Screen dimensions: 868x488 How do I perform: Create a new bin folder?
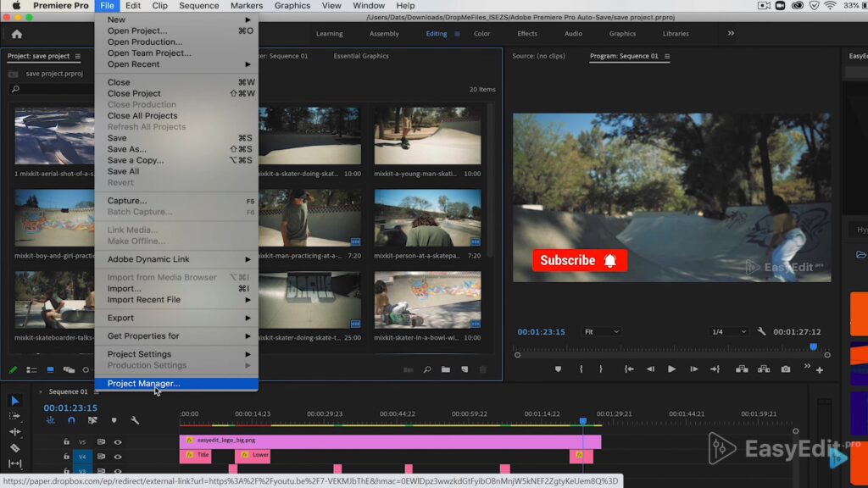(446, 369)
